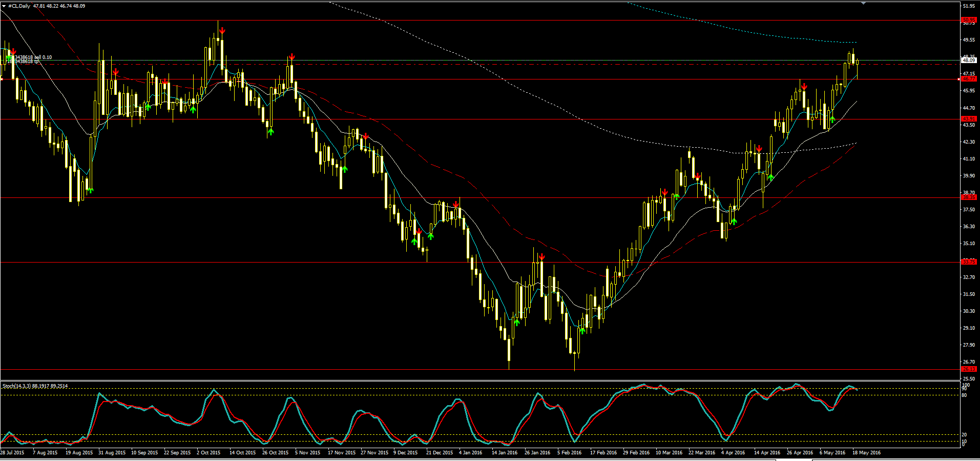Click the 42.30 price scale value
The height and width of the screenshot is (461, 980).
click(x=969, y=142)
